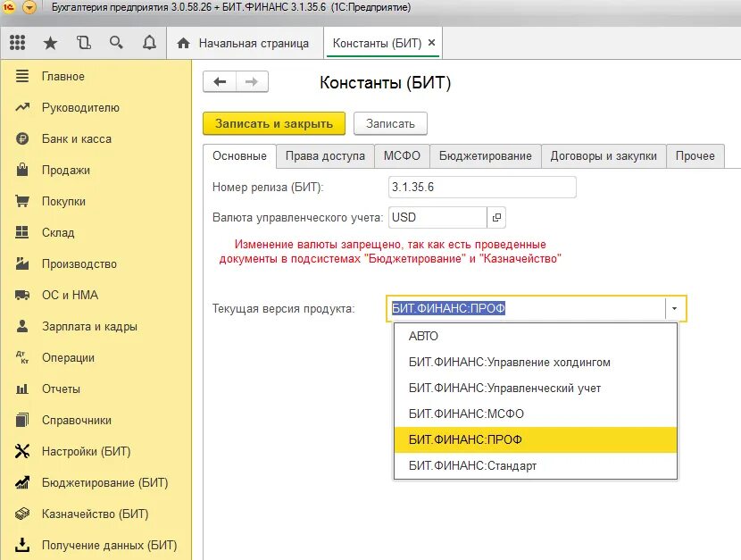Open the Прочее tab

click(x=695, y=156)
